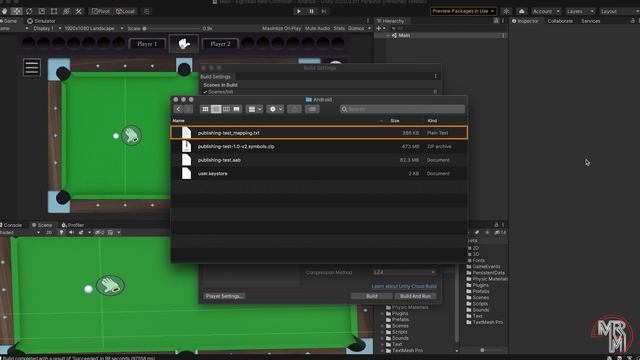The height and width of the screenshot is (360, 640).
Task: Pause the game playback
Action: [311, 11]
